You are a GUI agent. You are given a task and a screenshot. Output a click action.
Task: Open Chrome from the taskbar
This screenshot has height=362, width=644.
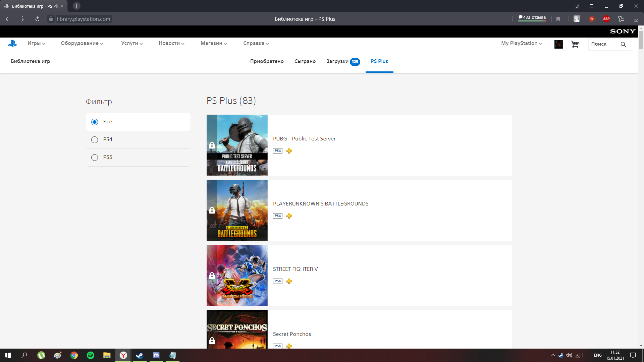tap(74, 355)
